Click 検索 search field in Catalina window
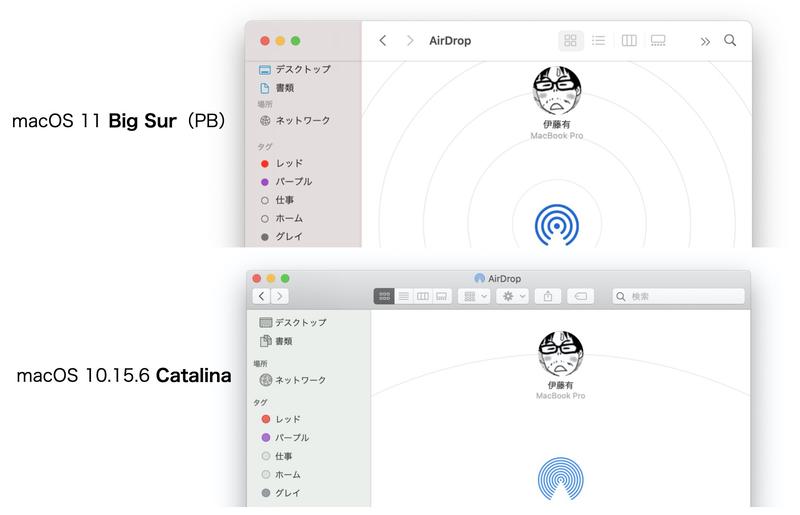The width and height of the screenshot is (800, 515). pos(679,296)
